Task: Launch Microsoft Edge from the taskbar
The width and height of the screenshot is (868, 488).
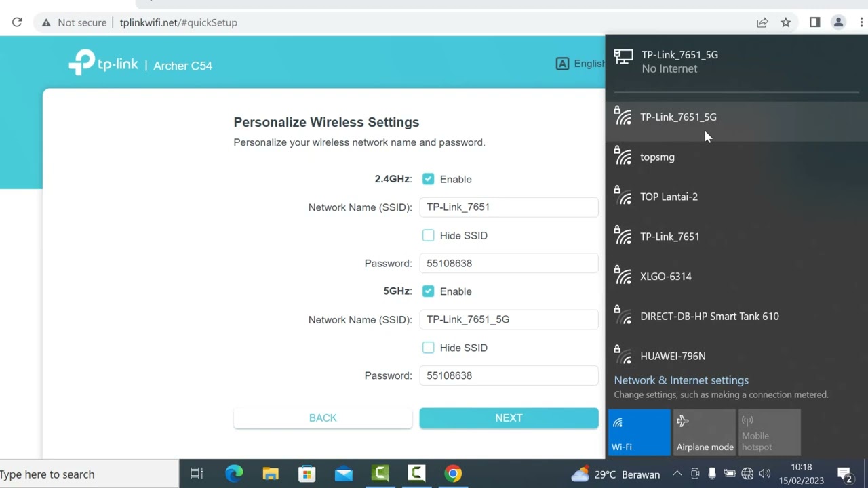Action: [234, 474]
